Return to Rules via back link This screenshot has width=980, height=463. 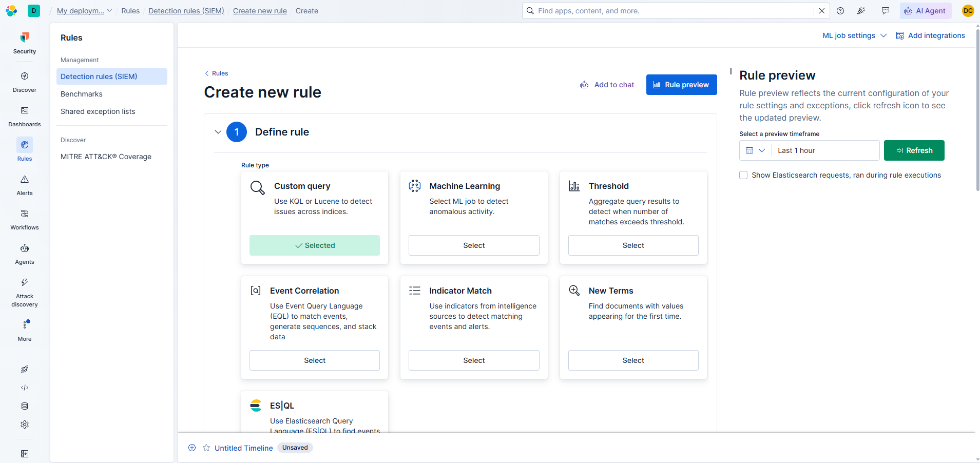point(217,73)
